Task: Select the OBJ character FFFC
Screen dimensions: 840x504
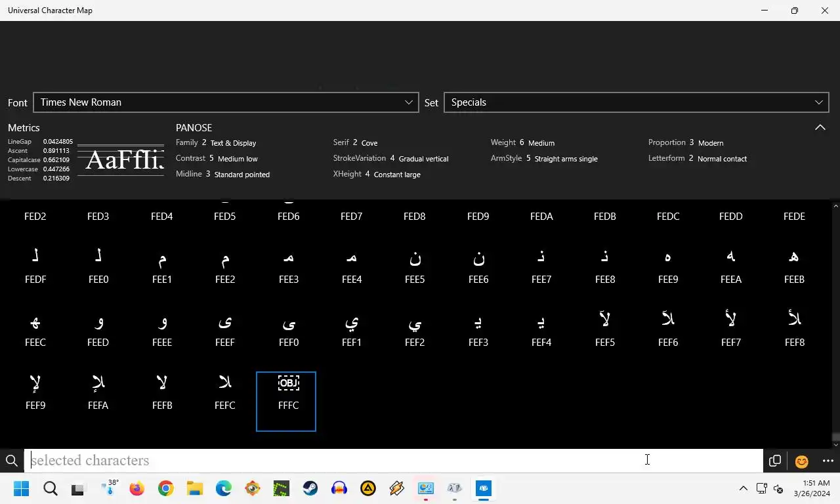Action: [286, 402]
